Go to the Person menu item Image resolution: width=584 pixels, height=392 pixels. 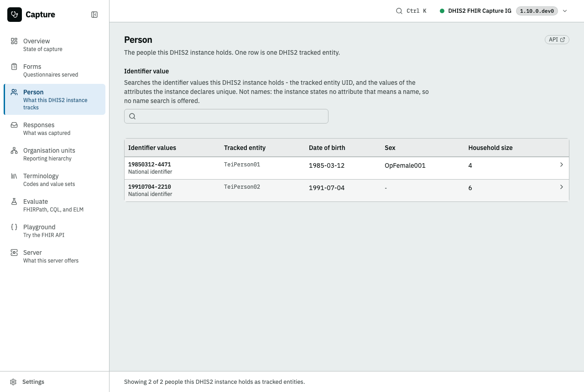pyautogui.click(x=54, y=99)
